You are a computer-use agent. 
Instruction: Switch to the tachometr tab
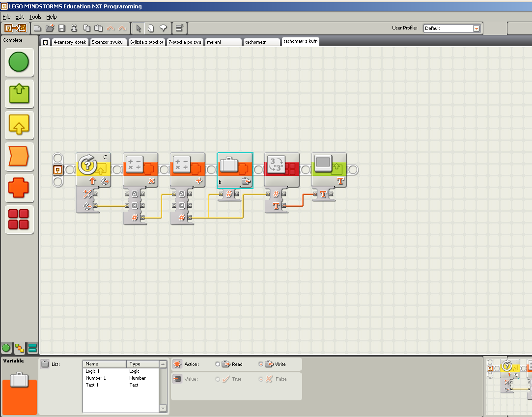[262, 42]
